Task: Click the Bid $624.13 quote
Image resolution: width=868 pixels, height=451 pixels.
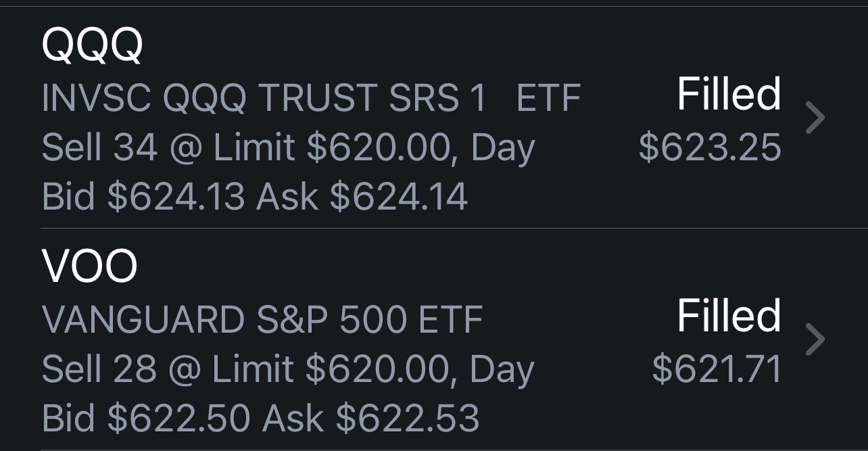Action: point(143,197)
